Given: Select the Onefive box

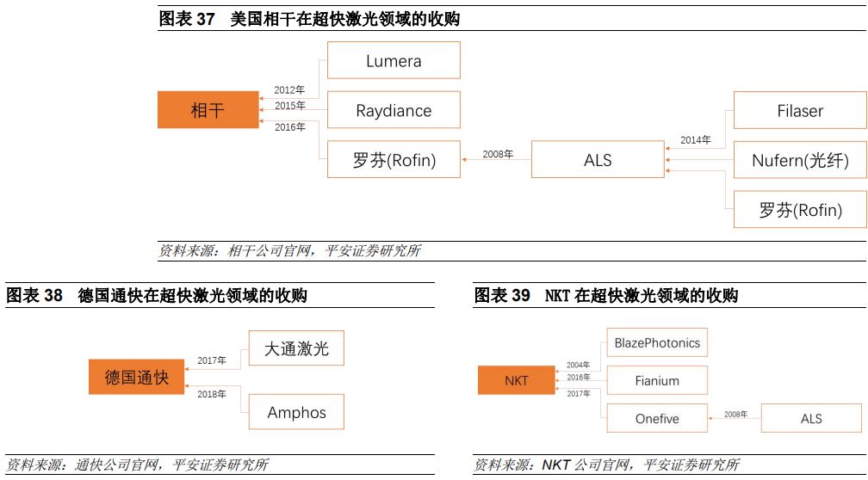Looking at the screenshot, I should (x=657, y=419).
